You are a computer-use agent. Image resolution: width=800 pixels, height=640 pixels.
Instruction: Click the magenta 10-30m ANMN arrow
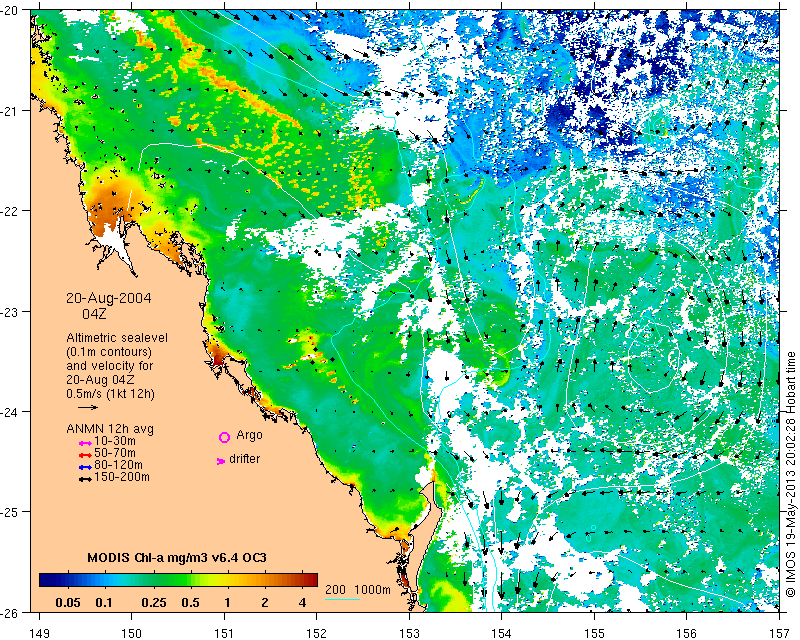coord(85,444)
